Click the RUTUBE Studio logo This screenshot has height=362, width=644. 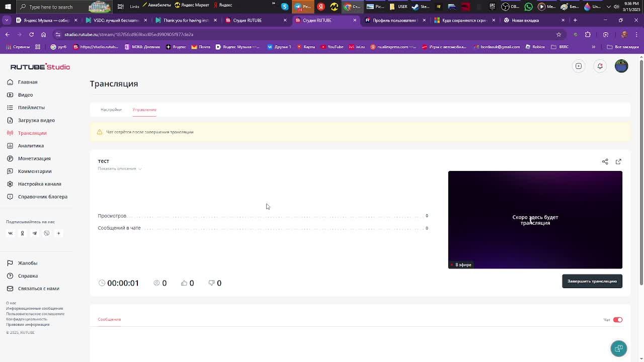pos(40,67)
